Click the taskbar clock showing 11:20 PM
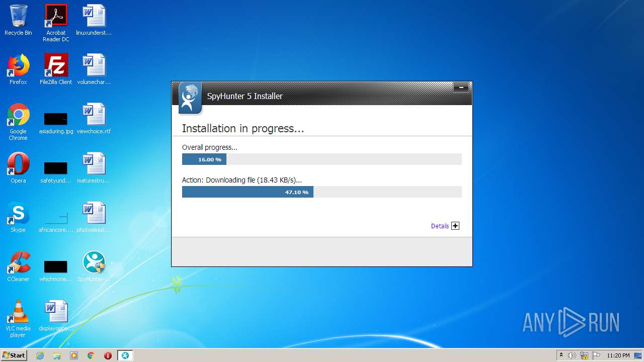The width and height of the screenshot is (644, 362). click(618, 355)
